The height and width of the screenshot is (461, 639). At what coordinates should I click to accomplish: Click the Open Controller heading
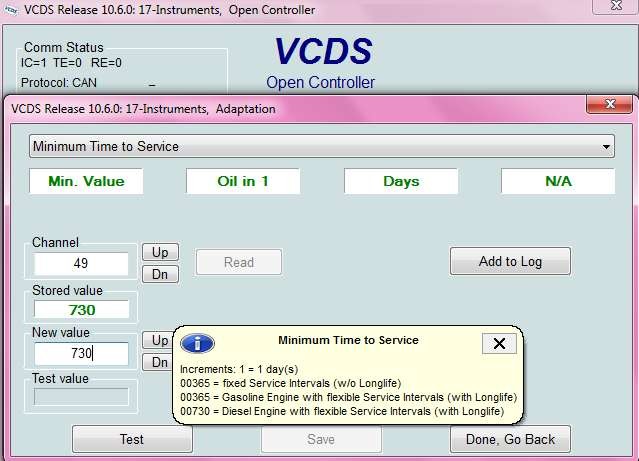tap(320, 82)
